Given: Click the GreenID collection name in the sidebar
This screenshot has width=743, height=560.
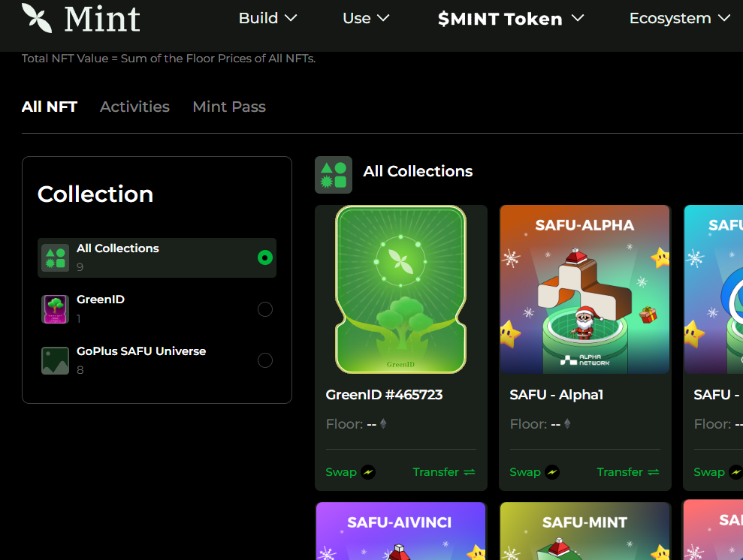Looking at the screenshot, I should 101,300.
